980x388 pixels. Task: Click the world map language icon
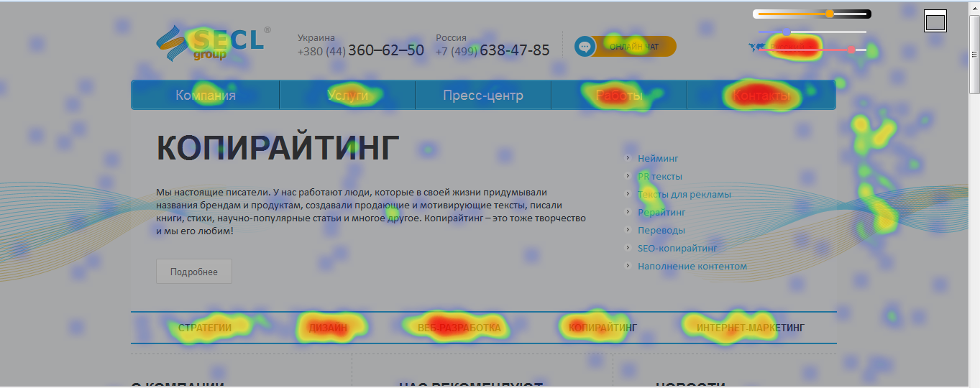pyautogui.click(x=756, y=47)
